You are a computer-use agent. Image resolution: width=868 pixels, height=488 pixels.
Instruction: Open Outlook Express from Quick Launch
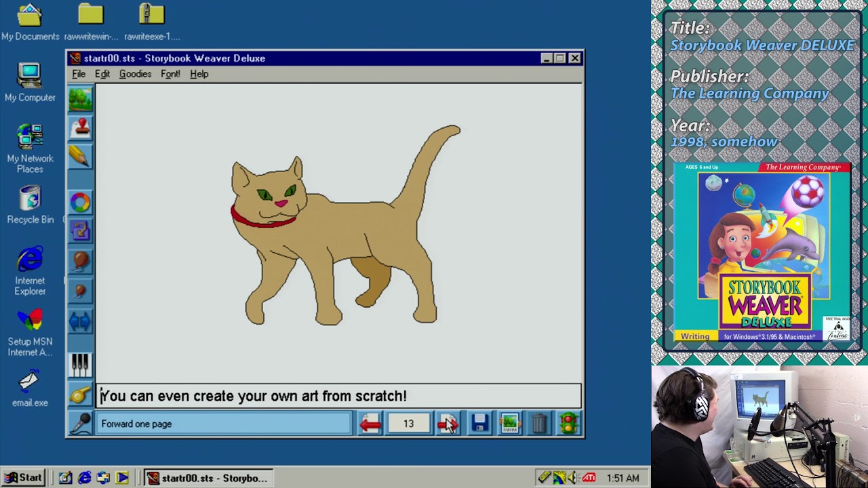103,478
